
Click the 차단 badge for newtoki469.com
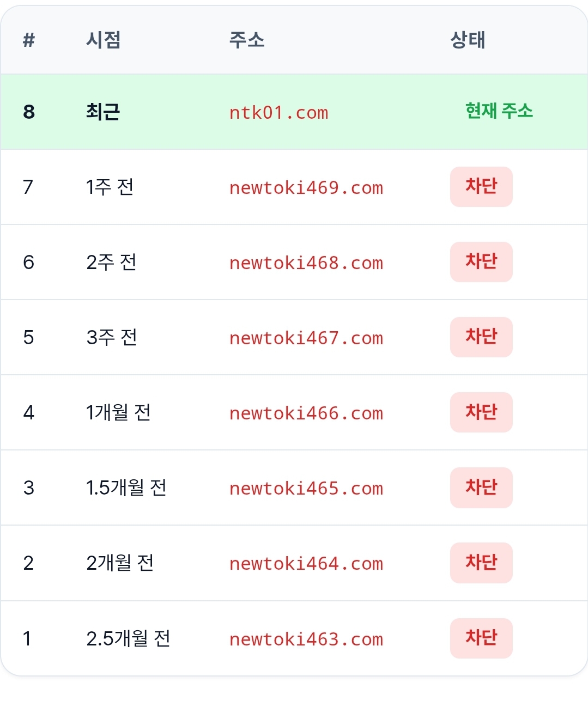(x=481, y=187)
